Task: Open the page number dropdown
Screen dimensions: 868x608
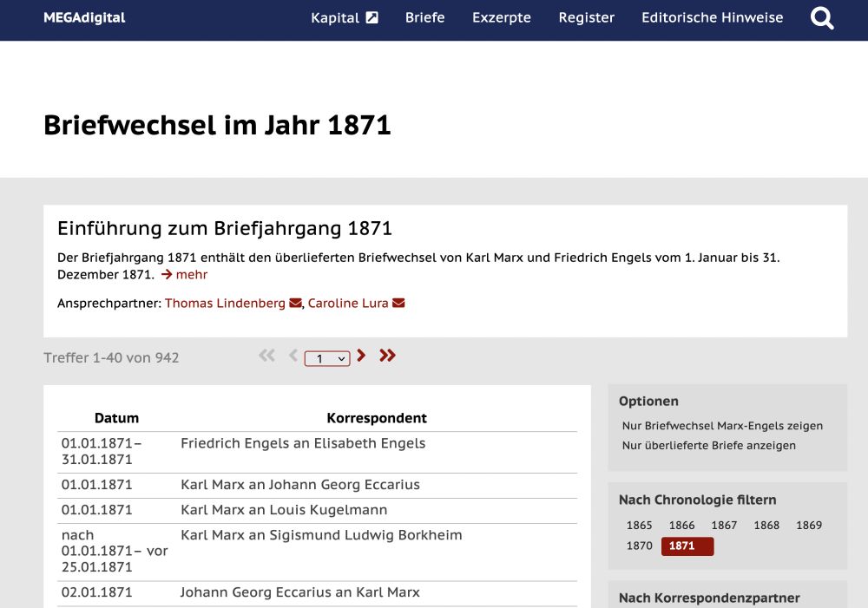Action: click(327, 358)
